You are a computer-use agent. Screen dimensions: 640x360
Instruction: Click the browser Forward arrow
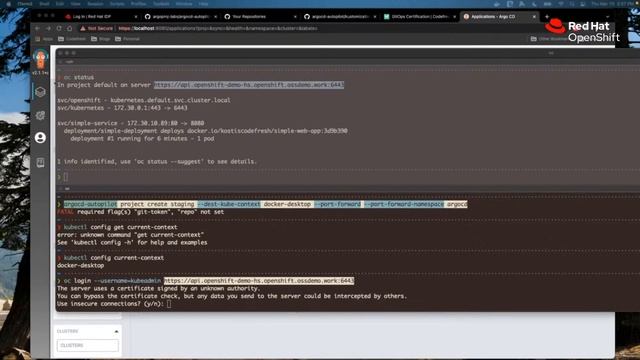coord(48,28)
